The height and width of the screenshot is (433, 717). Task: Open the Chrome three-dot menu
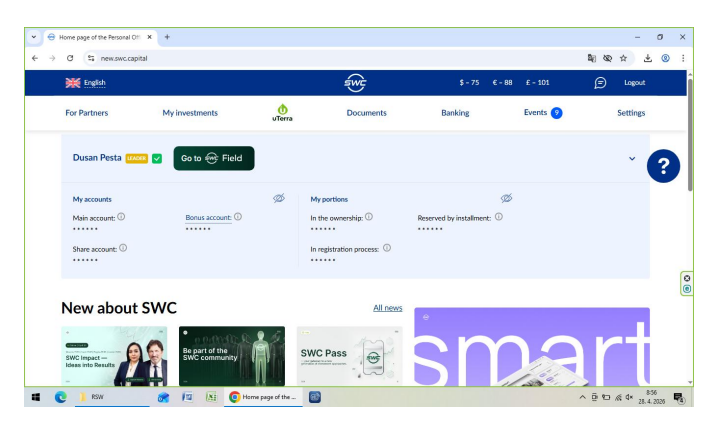683,58
